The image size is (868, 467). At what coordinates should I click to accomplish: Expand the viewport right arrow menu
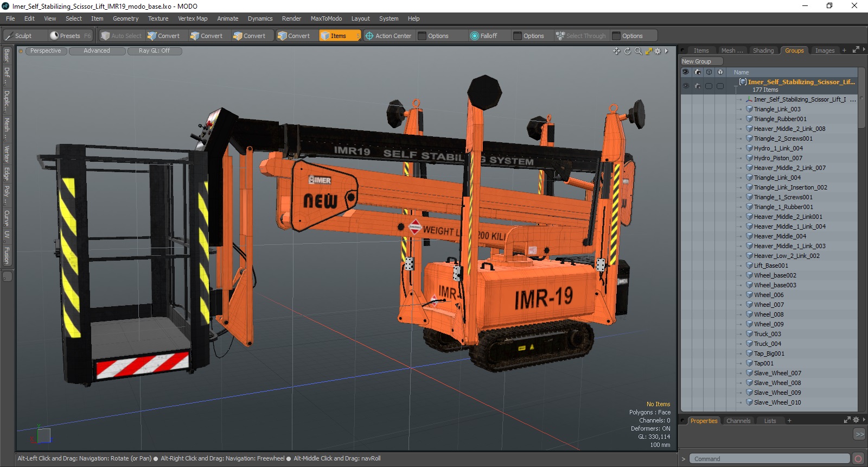666,51
